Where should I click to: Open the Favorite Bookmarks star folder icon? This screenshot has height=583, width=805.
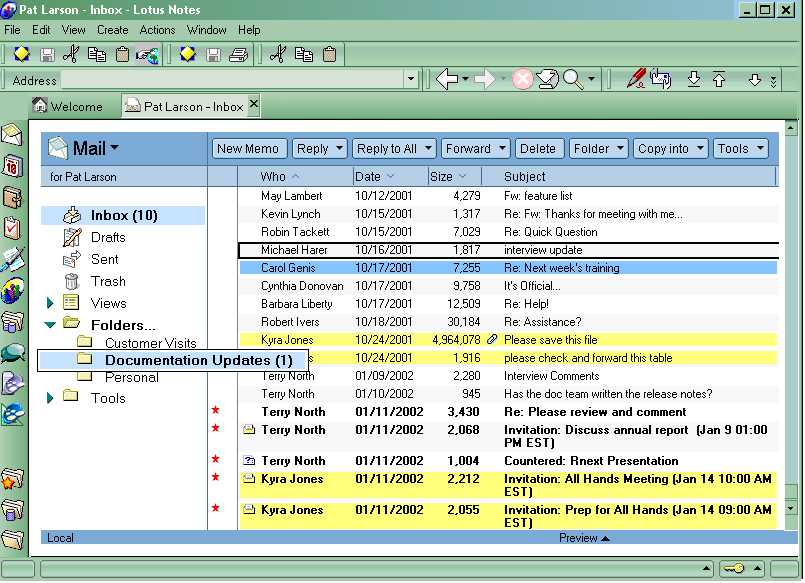pos(12,479)
